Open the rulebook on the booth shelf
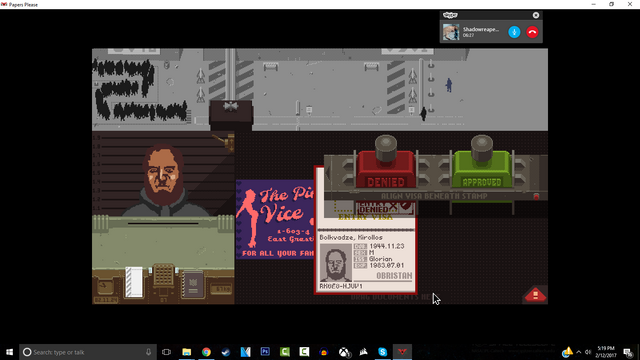The height and width of the screenshot is (360, 640). pyautogui.click(x=193, y=284)
